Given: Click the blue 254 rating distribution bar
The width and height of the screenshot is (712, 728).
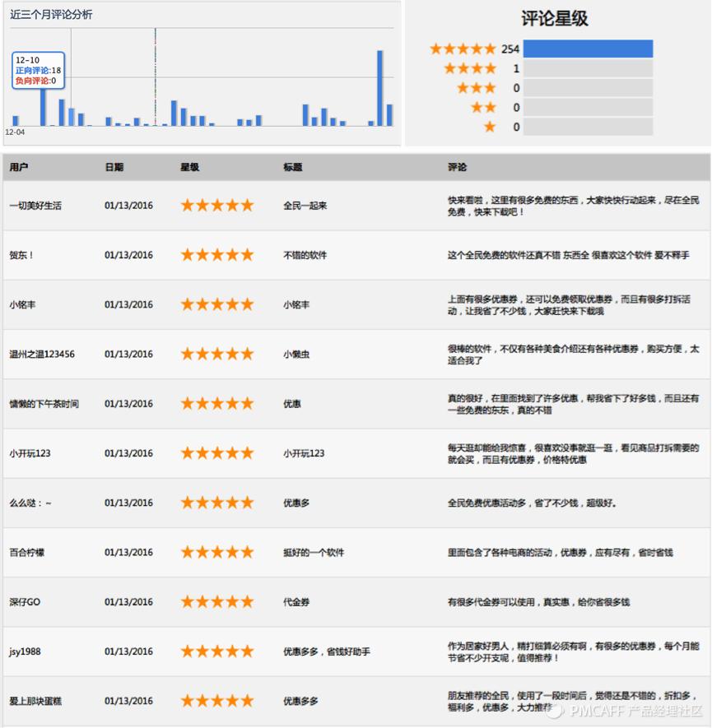Looking at the screenshot, I should pos(589,49).
